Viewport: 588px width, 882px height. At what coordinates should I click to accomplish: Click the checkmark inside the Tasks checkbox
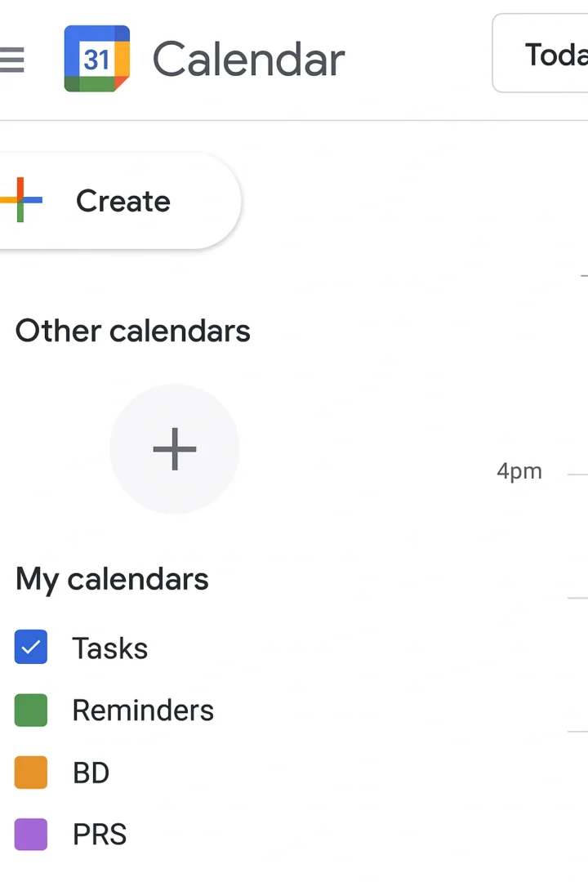click(30, 647)
